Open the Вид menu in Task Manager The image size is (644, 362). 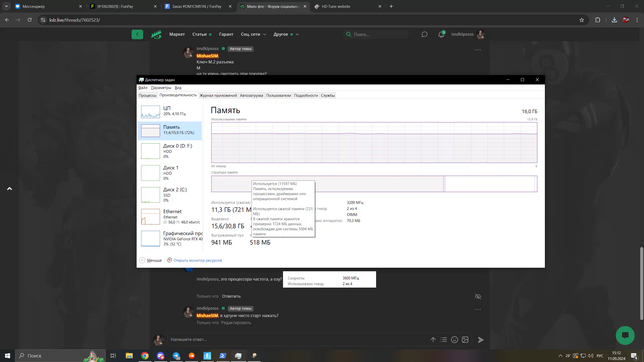click(178, 87)
